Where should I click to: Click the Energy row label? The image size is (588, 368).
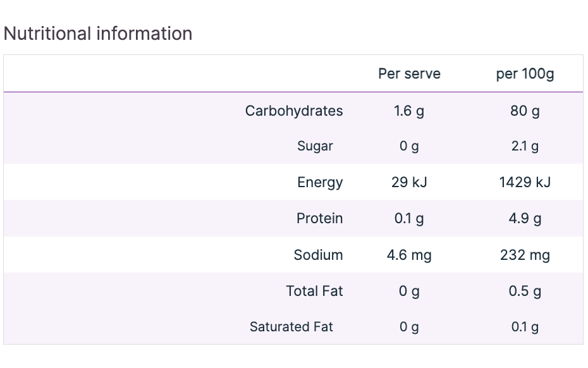coord(320,183)
